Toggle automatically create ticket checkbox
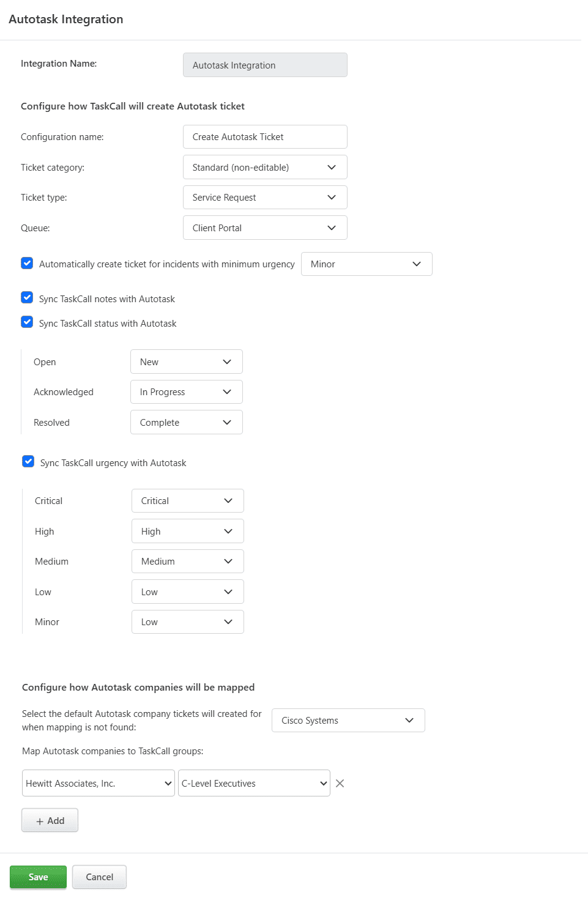588x898 pixels. click(27, 263)
